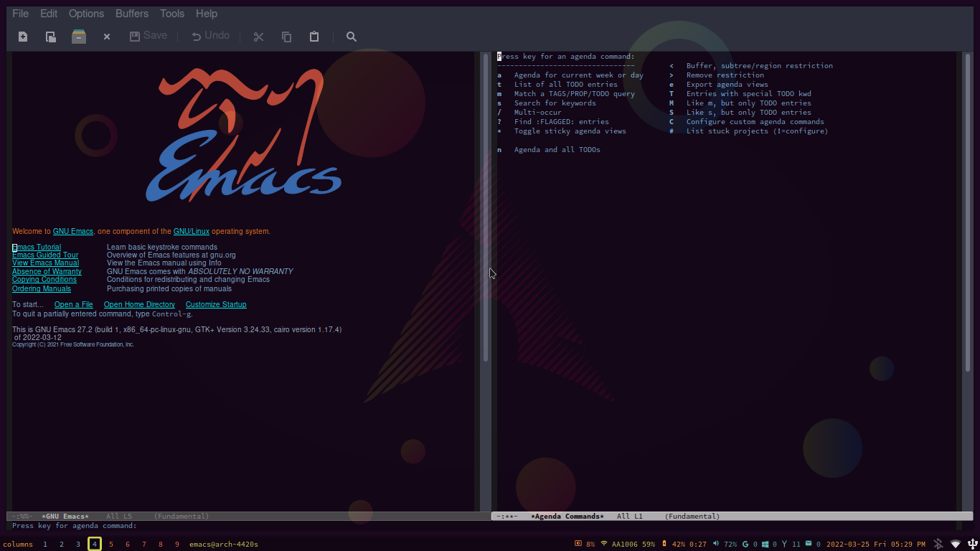The height and width of the screenshot is (551, 980).
Task: Click the battery icon in status bar
Action: coord(664,544)
